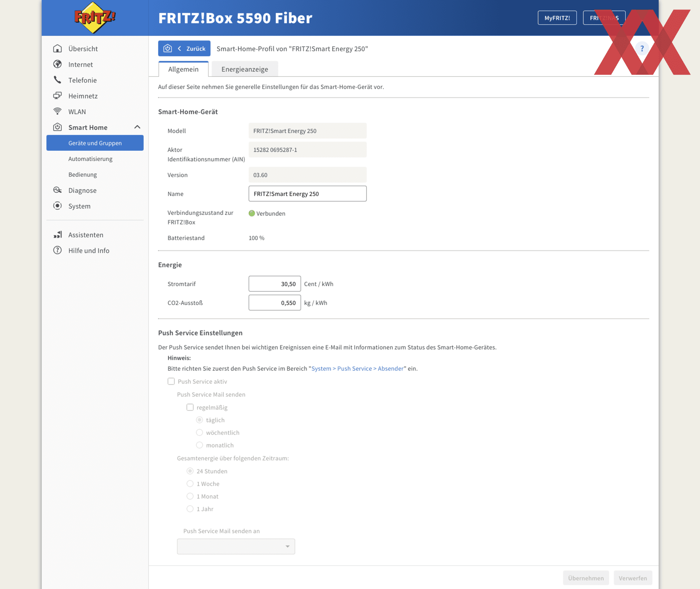Click the System icon

pos(57,206)
